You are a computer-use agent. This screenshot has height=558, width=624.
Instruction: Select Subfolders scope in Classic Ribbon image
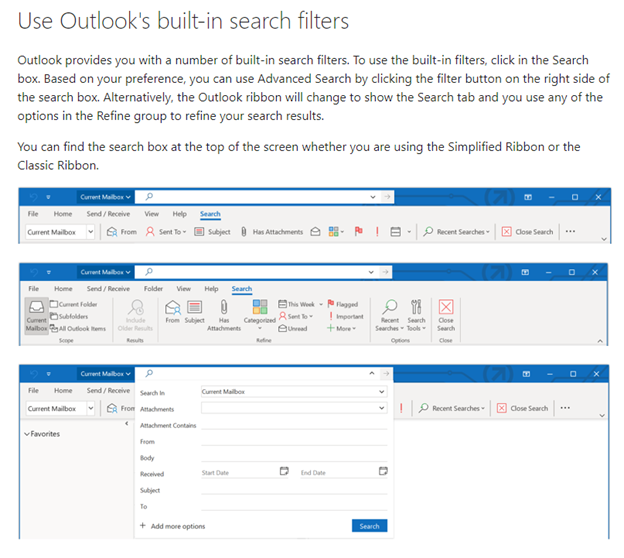click(69, 316)
